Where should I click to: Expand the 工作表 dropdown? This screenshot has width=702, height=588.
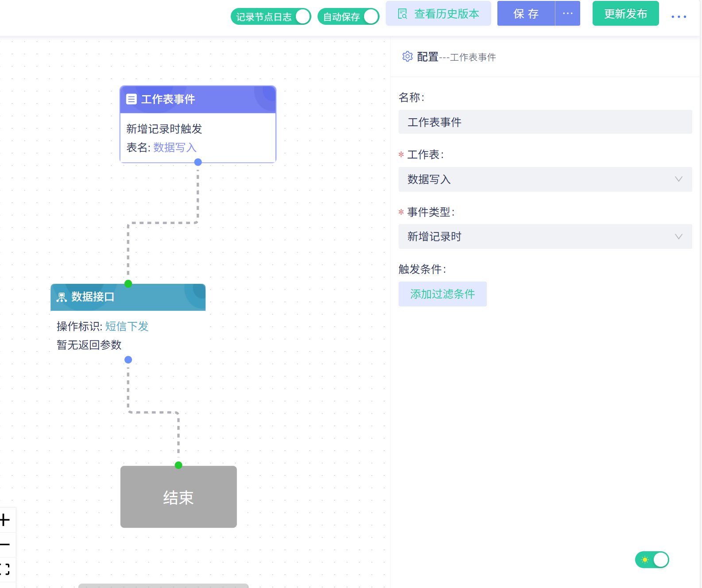click(x=545, y=179)
